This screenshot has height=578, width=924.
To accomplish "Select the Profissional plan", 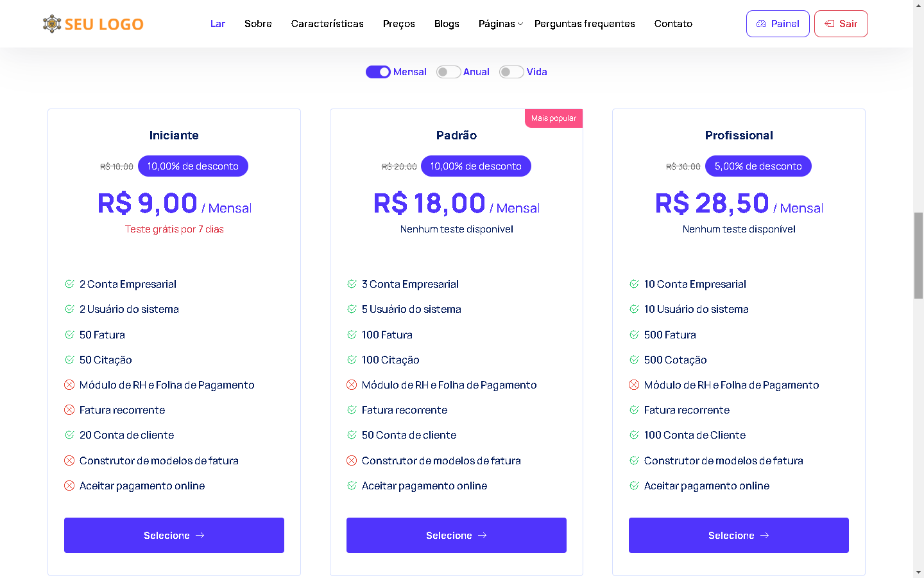I will (739, 535).
